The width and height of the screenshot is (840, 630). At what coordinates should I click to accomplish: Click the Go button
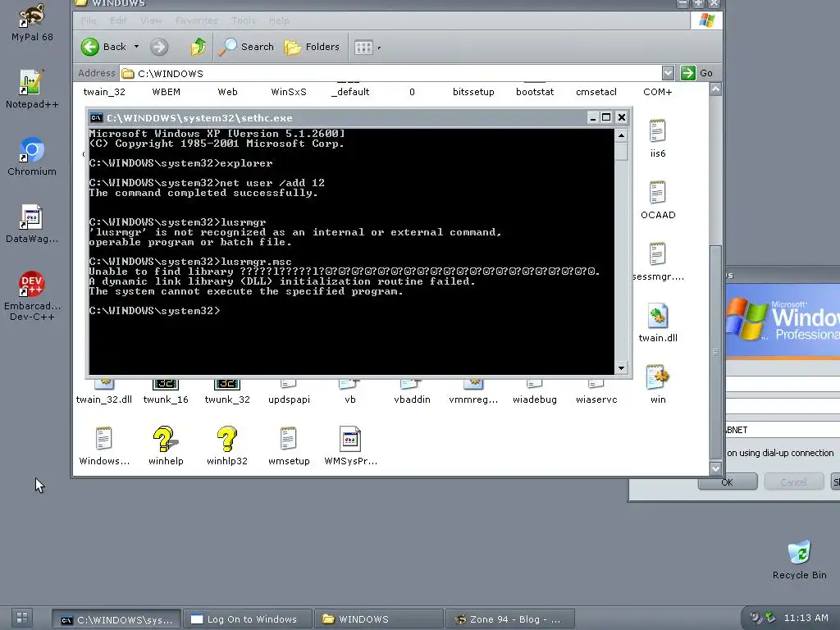point(697,73)
